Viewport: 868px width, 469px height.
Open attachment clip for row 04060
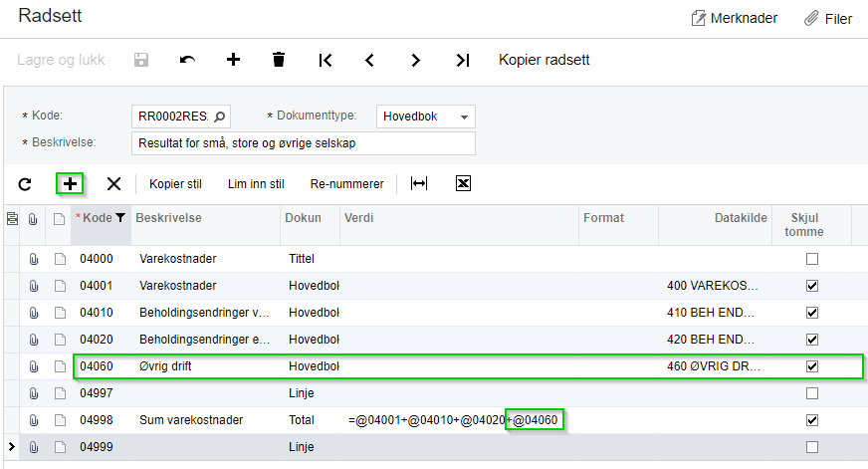tap(34, 366)
